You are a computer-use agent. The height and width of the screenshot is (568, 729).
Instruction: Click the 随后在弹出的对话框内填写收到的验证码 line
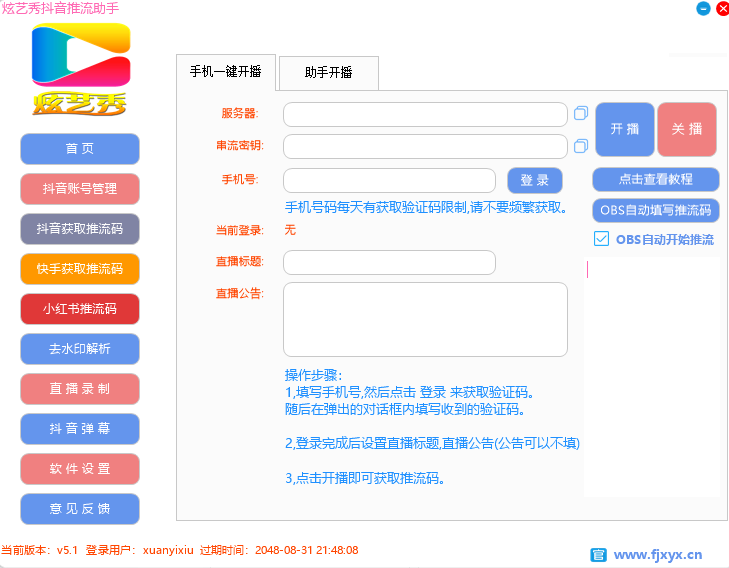[x=405, y=409]
